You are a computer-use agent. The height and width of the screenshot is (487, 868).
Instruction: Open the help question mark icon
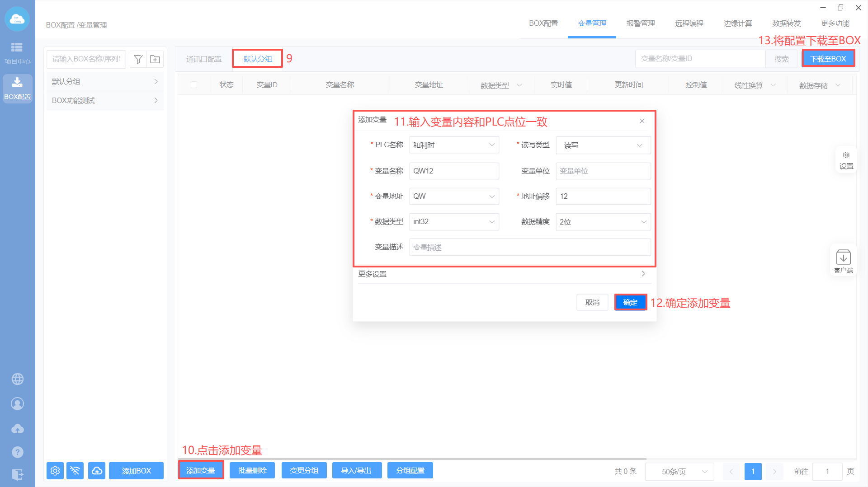[x=18, y=452]
